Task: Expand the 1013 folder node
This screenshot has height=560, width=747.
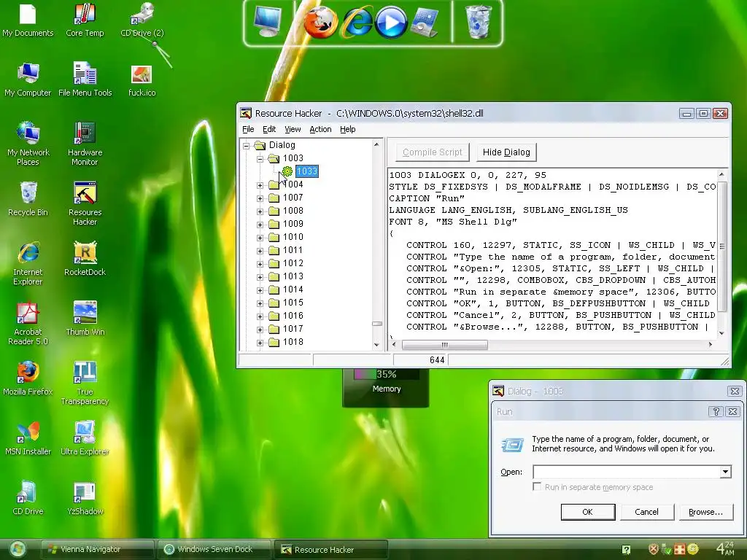Action: click(260, 277)
